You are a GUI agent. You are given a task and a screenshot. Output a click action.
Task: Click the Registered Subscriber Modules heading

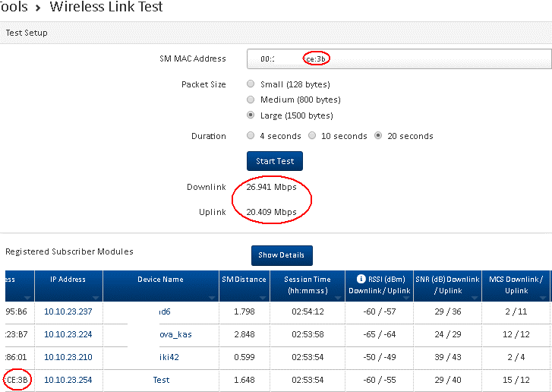pyautogui.click(x=69, y=251)
